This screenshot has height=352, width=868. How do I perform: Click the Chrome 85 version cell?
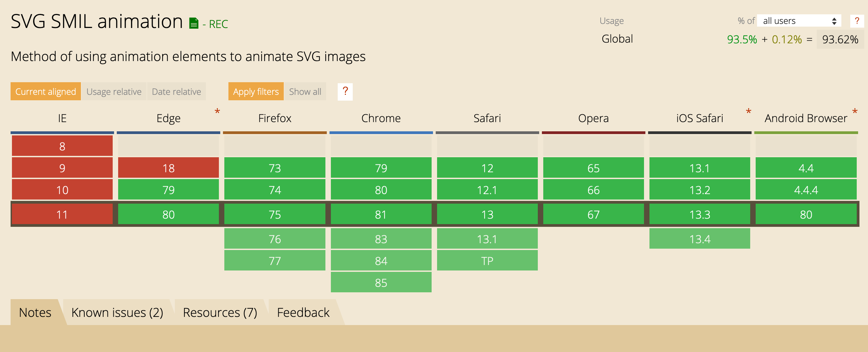pyautogui.click(x=381, y=282)
